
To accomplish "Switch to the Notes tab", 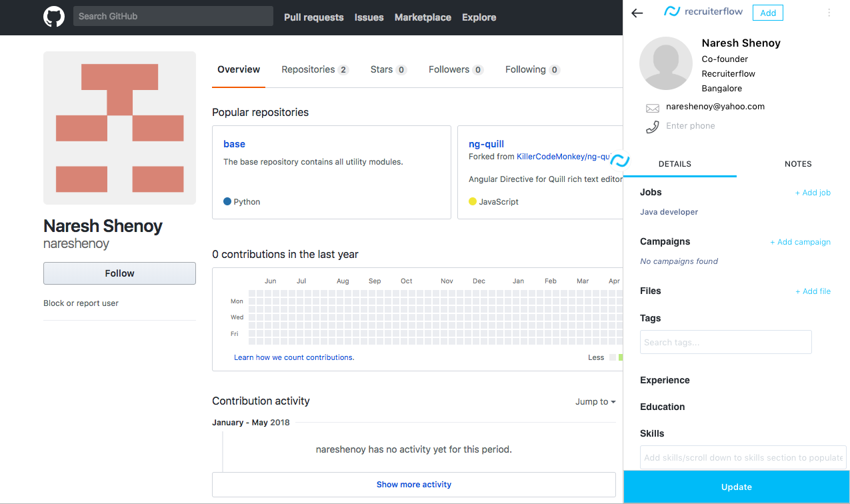I will (797, 164).
